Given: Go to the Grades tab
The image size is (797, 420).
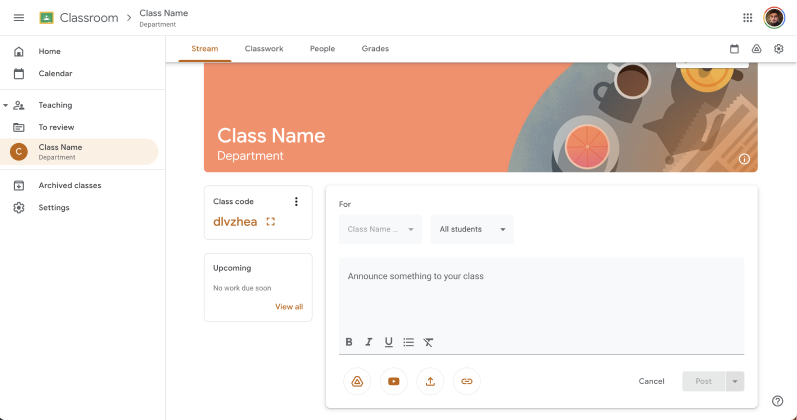Looking at the screenshot, I should (375, 49).
